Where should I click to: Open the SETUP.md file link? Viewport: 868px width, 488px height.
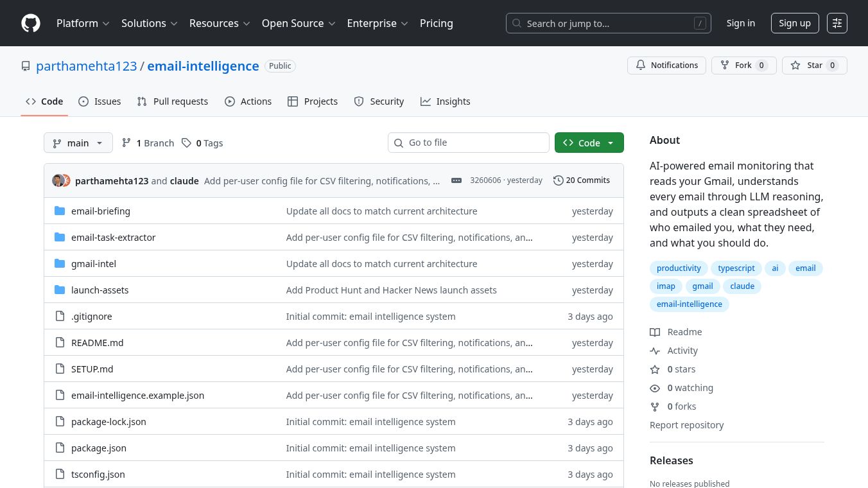coord(92,369)
